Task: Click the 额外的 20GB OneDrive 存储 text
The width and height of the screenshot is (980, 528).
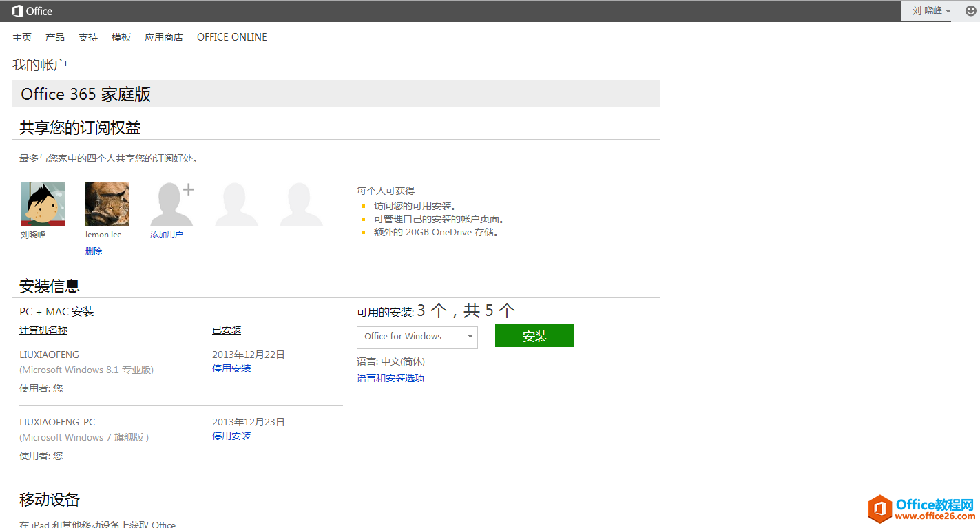Action: pyautogui.click(x=436, y=232)
